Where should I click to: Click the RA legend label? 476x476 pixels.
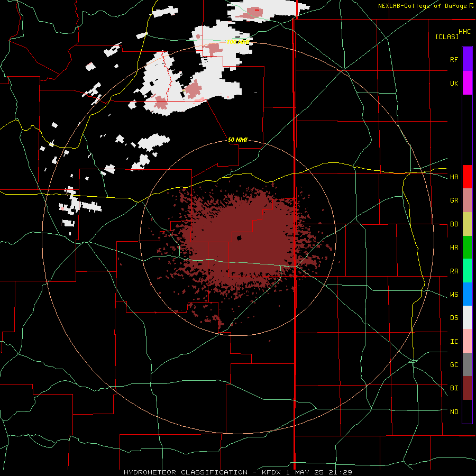pos(454,271)
